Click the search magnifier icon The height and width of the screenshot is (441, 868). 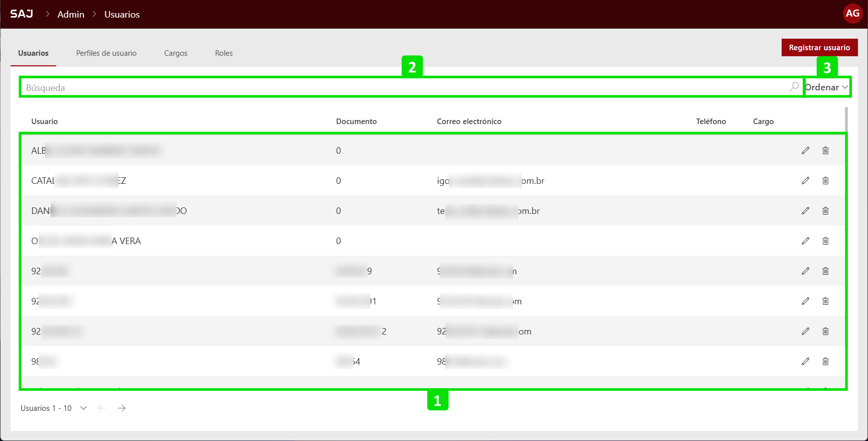[794, 87]
